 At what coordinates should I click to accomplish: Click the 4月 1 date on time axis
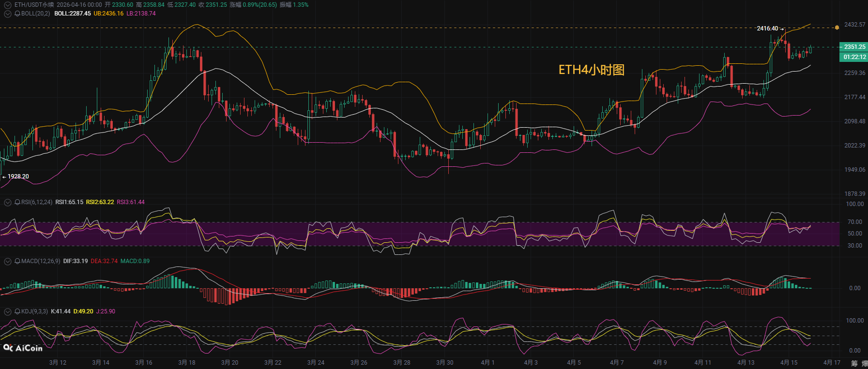click(487, 363)
